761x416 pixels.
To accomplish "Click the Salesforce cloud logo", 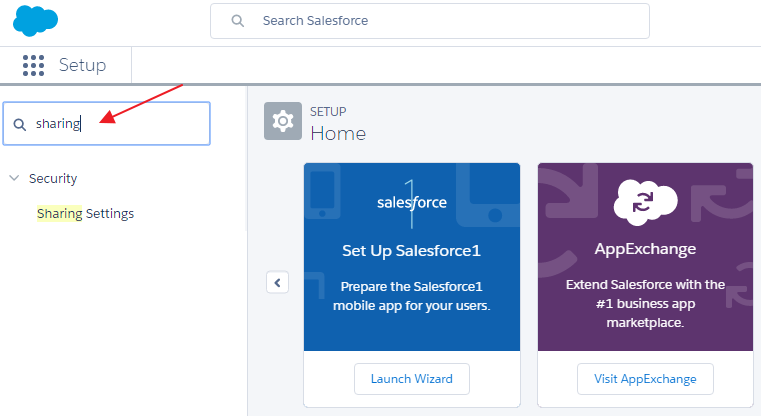I will [36, 20].
